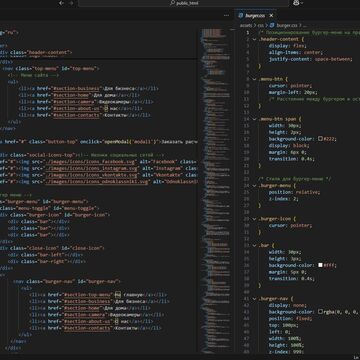Viewport: 360px width, 360px height.
Task: Click the icons_vkontakte.svg image path
Action: (91, 175)
